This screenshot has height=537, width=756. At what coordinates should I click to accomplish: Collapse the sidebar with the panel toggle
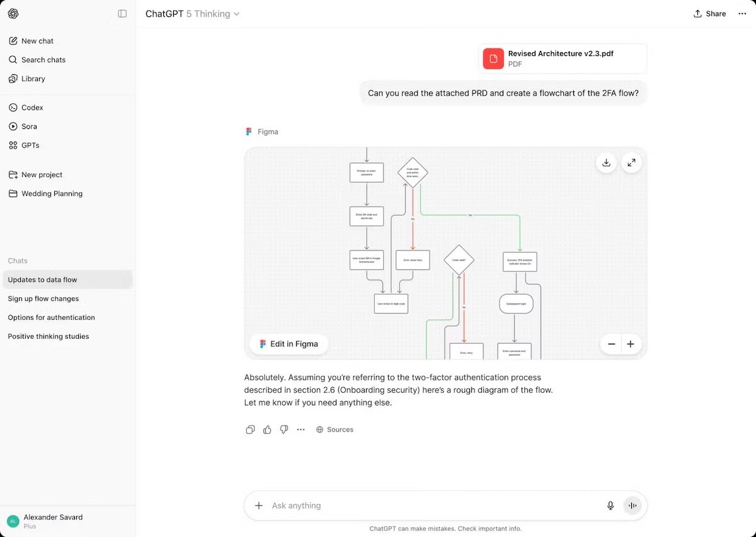[122, 13]
